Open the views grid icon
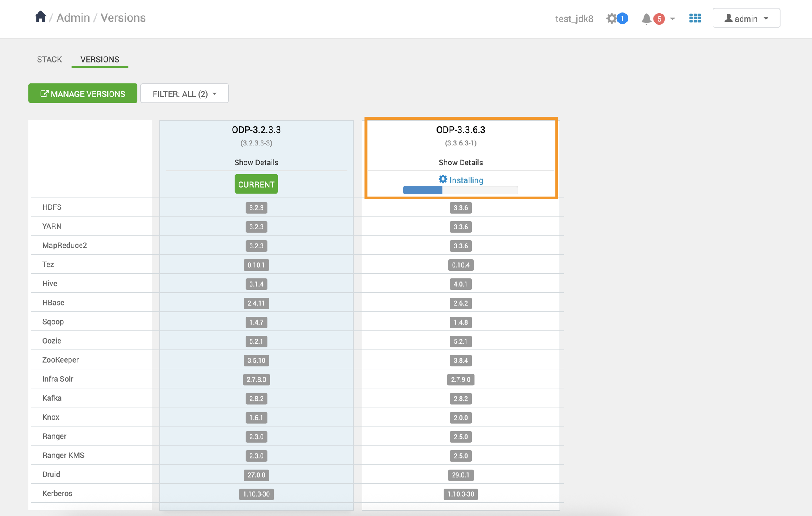This screenshot has height=516, width=812. (695, 18)
